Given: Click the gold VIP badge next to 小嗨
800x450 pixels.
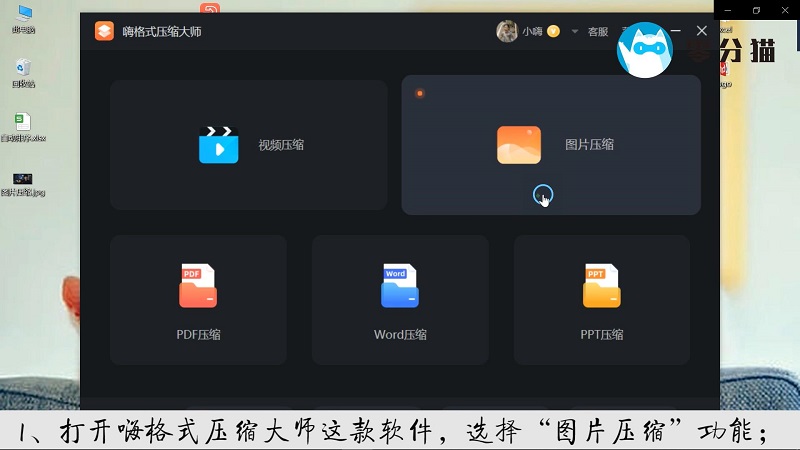Looking at the screenshot, I should pos(553,31).
